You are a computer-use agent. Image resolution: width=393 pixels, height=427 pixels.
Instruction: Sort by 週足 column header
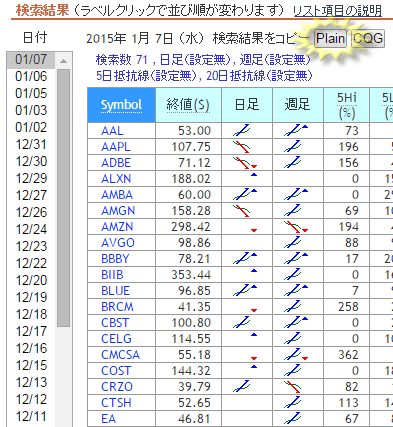pos(298,105)
